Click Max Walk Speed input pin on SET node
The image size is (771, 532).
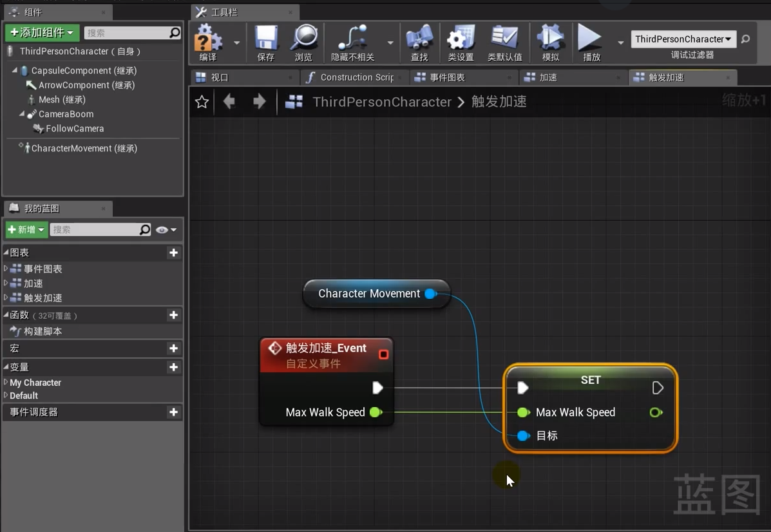click(x=524, y=412)
